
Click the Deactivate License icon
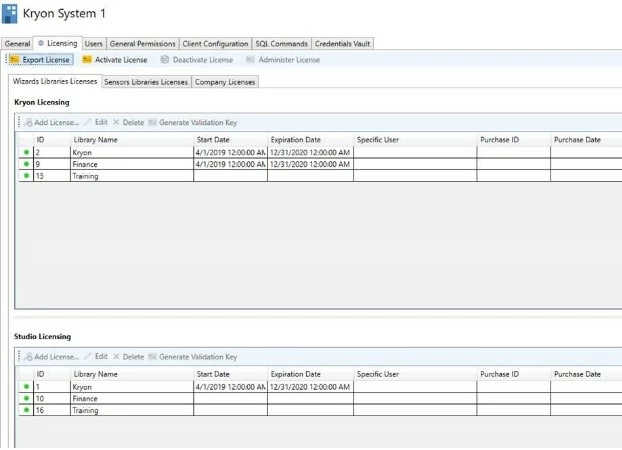click(x=165, y=60)
